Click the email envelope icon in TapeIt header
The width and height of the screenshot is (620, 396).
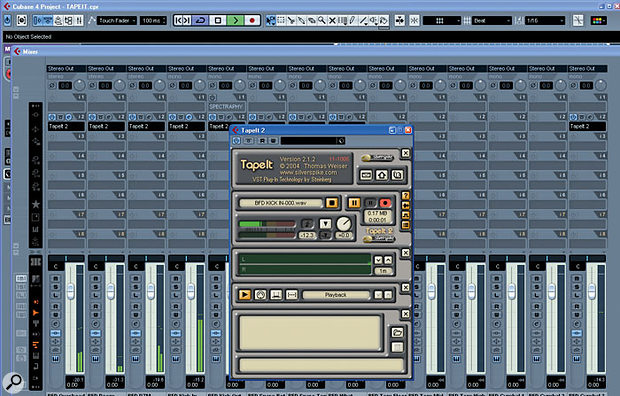tap(366, 175)
